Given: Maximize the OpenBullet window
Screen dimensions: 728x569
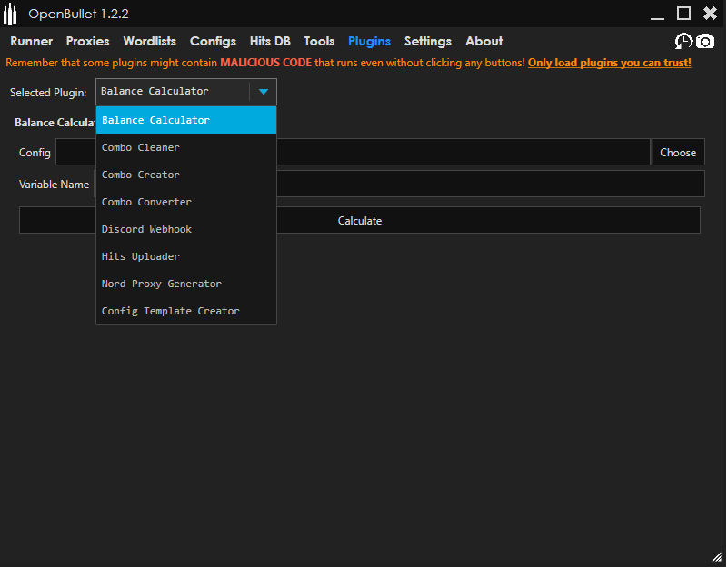Looking at the screenshot, I should [x=683, y=14].
